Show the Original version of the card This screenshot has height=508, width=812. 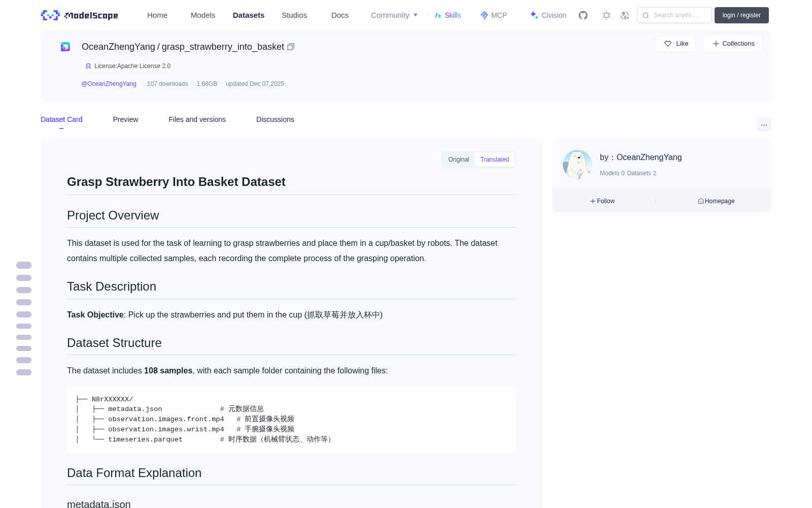459,160
